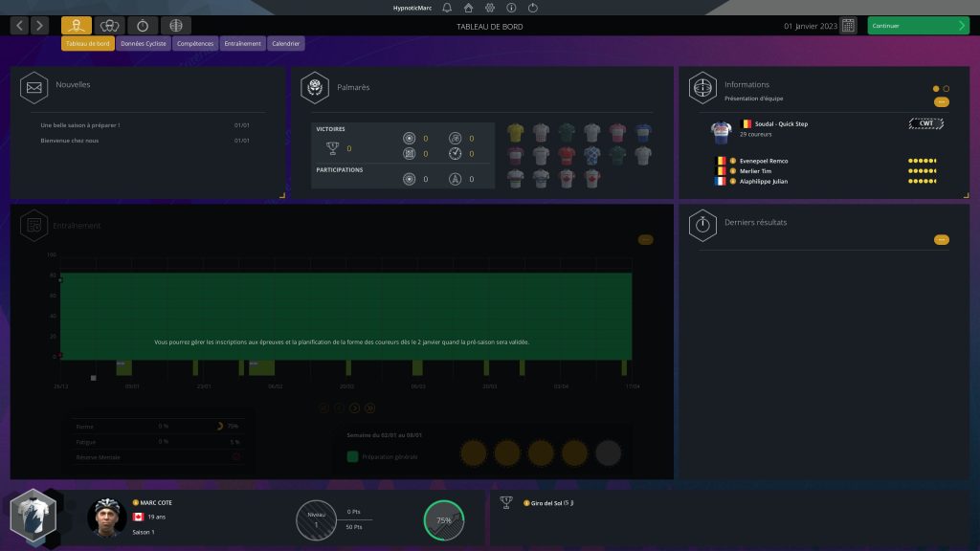Open rider Evenepoel Remco from the team list
Viewport: 980px width, 551px height.
pos(764,161)
